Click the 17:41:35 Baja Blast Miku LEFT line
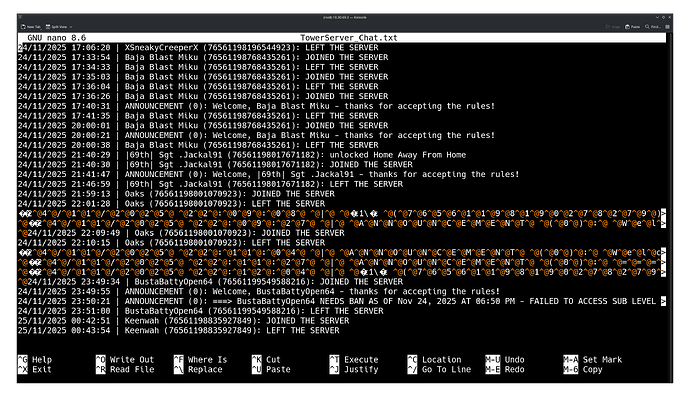The image size is (690, 402). 198,116
